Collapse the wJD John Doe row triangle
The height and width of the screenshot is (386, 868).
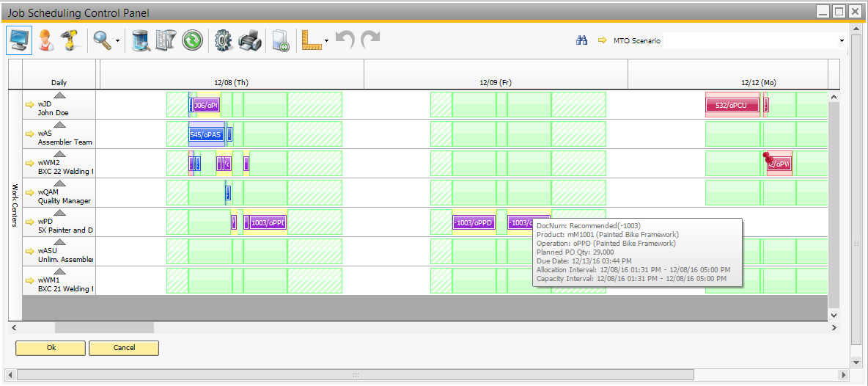tap(59, 95)
